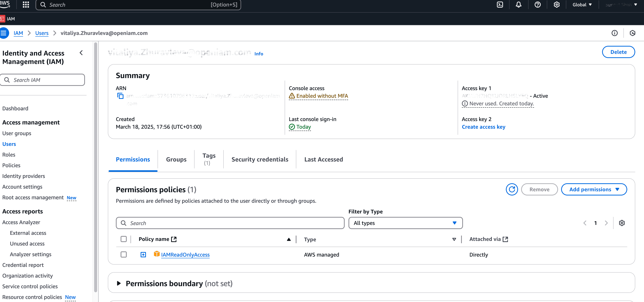
Task: Click the Create access key link
Action: pos(483,127)
